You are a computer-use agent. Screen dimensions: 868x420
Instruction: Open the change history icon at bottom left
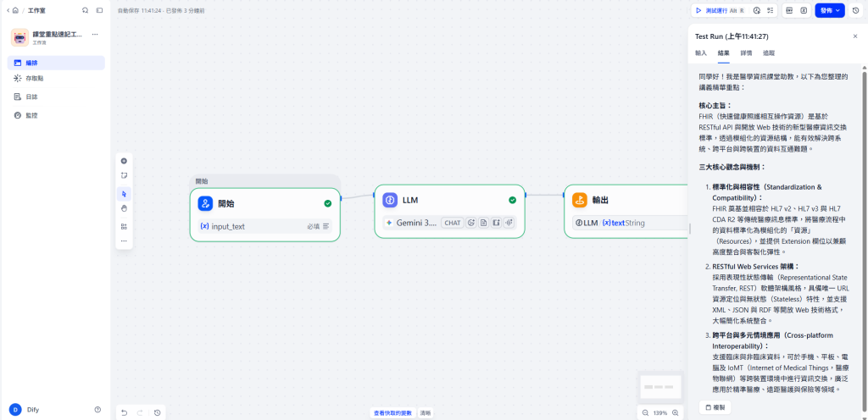(157, 412)
